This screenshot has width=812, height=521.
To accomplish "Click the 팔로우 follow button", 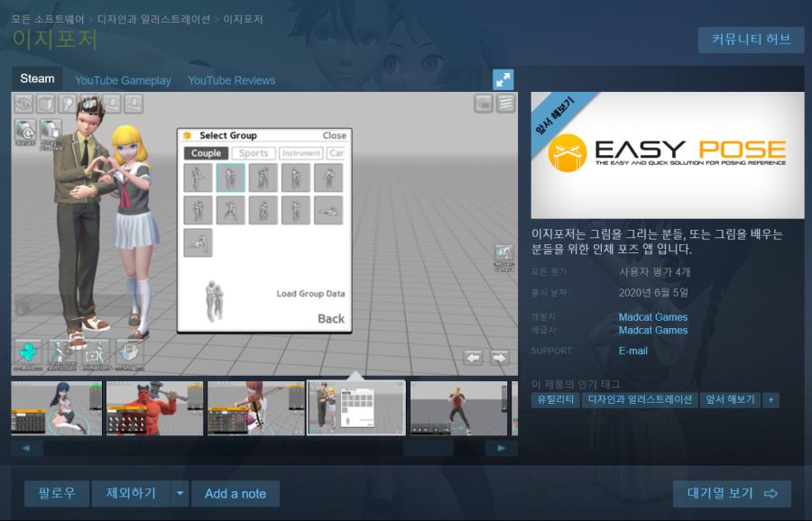I will (x=57, y=493).
